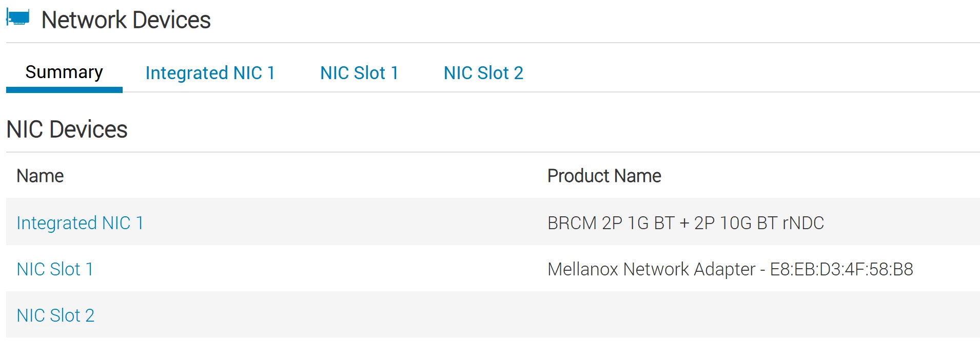The height and width of the screenshot is (354, 980).
Task: Open the NIC Slot 1 tab
Action: coord(359,73)
